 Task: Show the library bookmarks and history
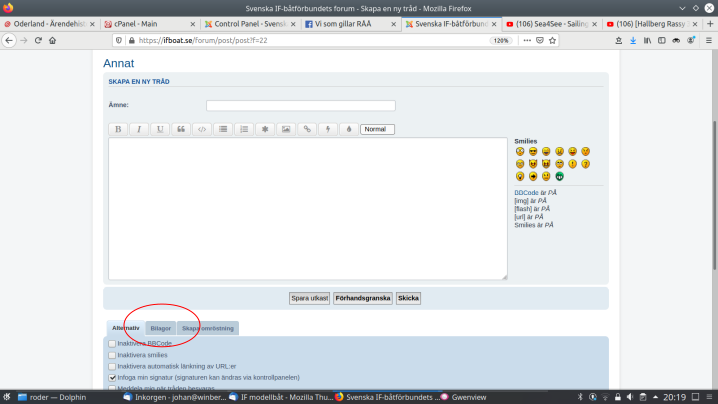(647, 40)
